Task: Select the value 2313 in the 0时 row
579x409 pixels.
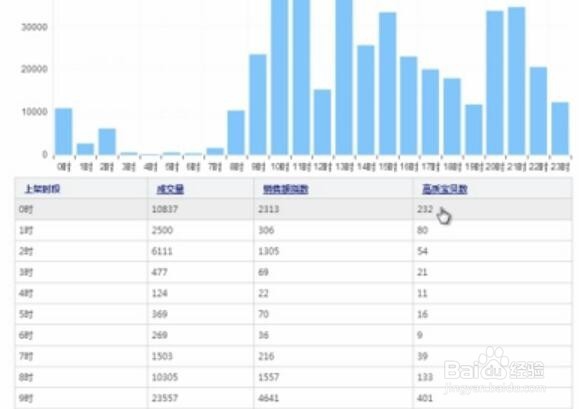Action: click(x=268, y=209)
